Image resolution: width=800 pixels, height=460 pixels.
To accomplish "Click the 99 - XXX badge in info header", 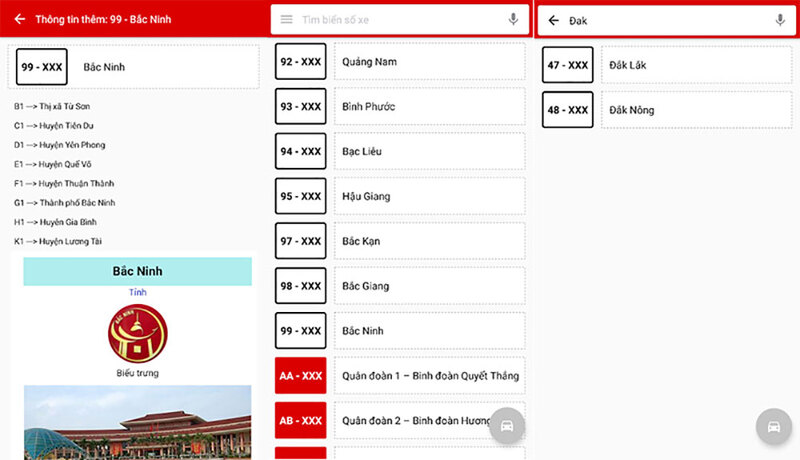I will pyautogui.click(x=42, y=67).
